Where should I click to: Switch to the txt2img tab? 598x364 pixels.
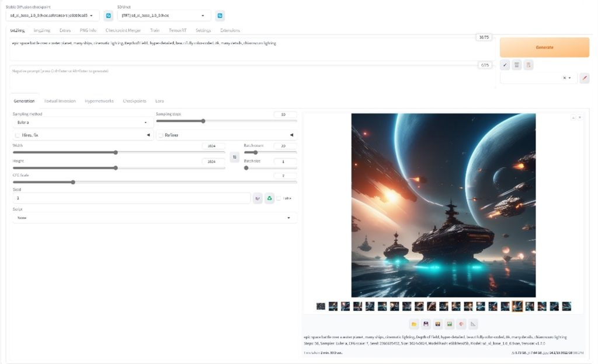tap(17, 30)
